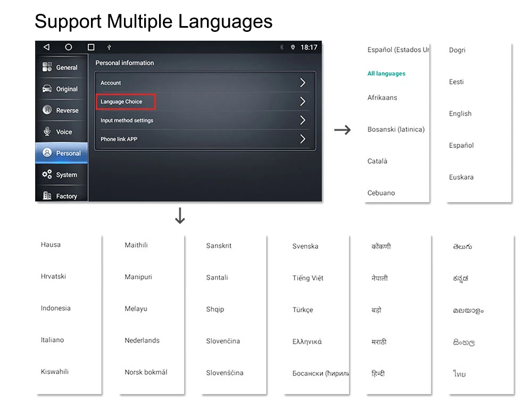Image resolution: width=532 pixels, height=416 pixels.
Task: Select the Personal tab
Action: click(x=61, y=153)
